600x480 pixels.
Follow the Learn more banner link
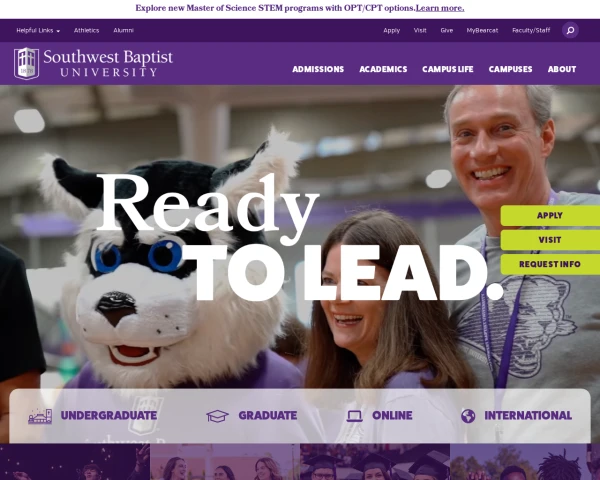440,8
